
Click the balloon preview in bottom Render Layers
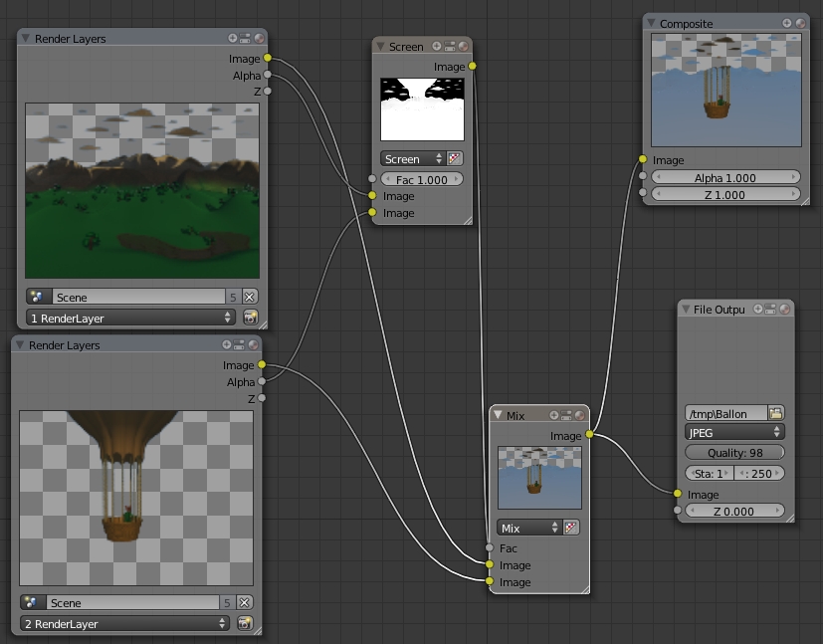[x=136, y=498]
